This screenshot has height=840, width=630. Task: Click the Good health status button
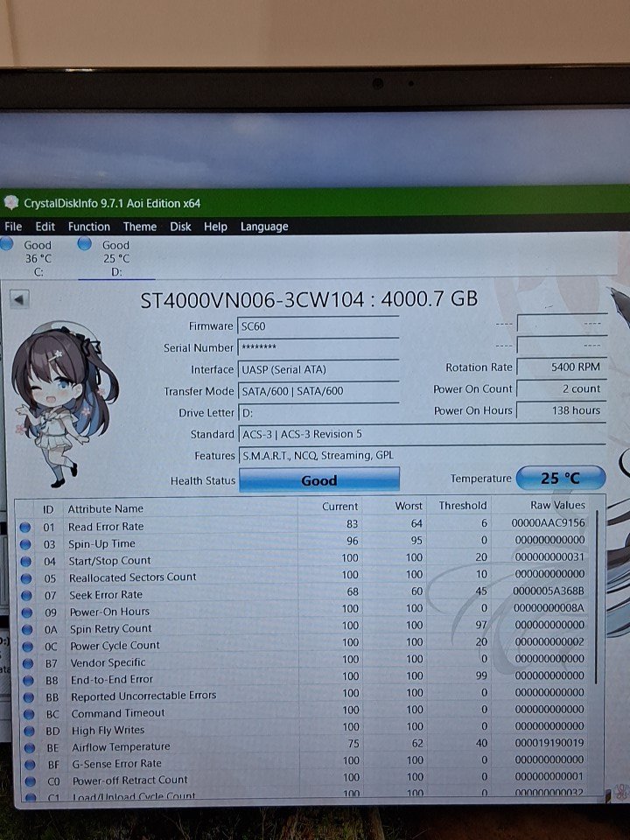pyautogui.click(x=318, y=480)
